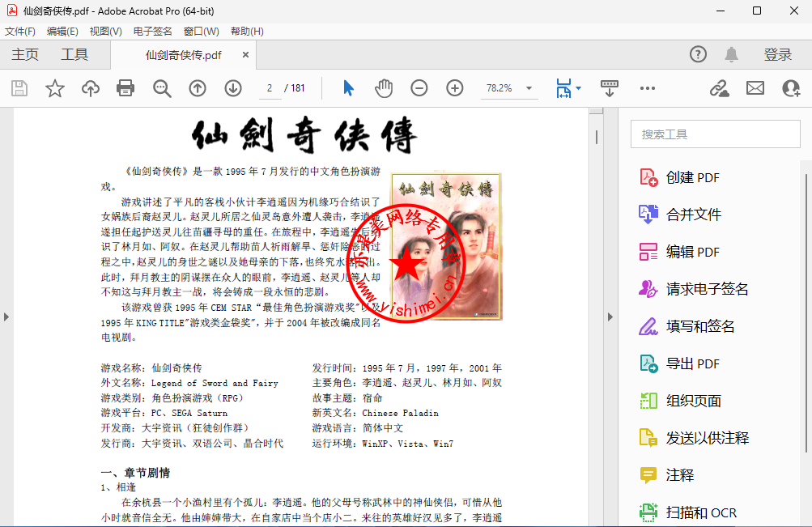812x527 pixels.
Task: Switch to the 工具 tab
Action: [x=74, y=55]
